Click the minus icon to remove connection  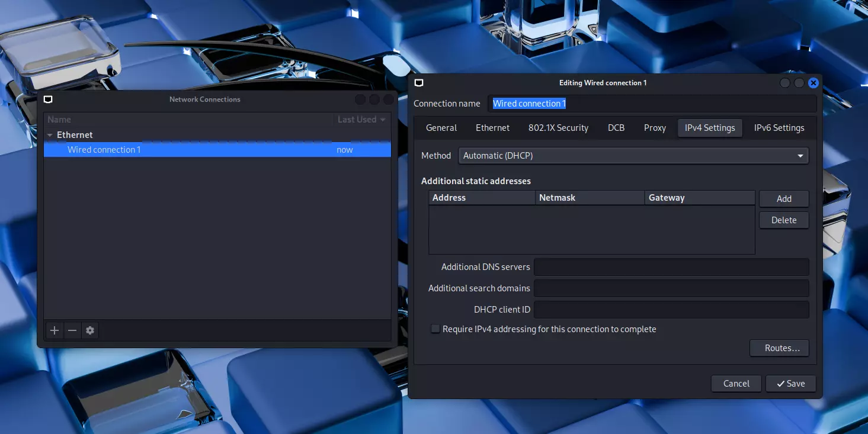point(72,330)
